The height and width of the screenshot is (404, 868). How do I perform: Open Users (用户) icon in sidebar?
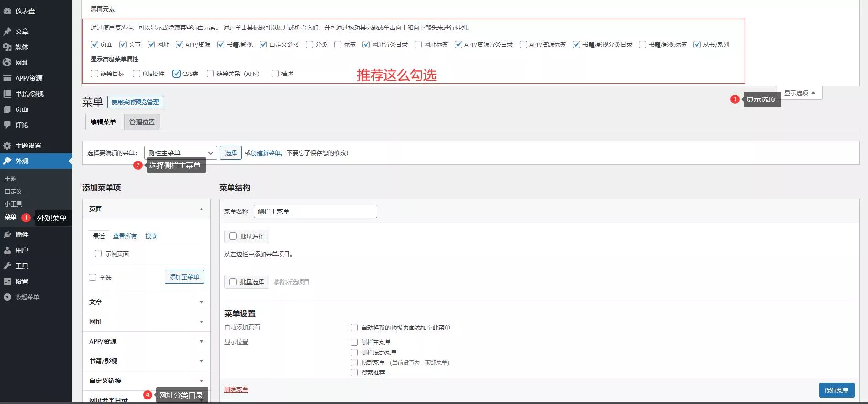point(7,250)
